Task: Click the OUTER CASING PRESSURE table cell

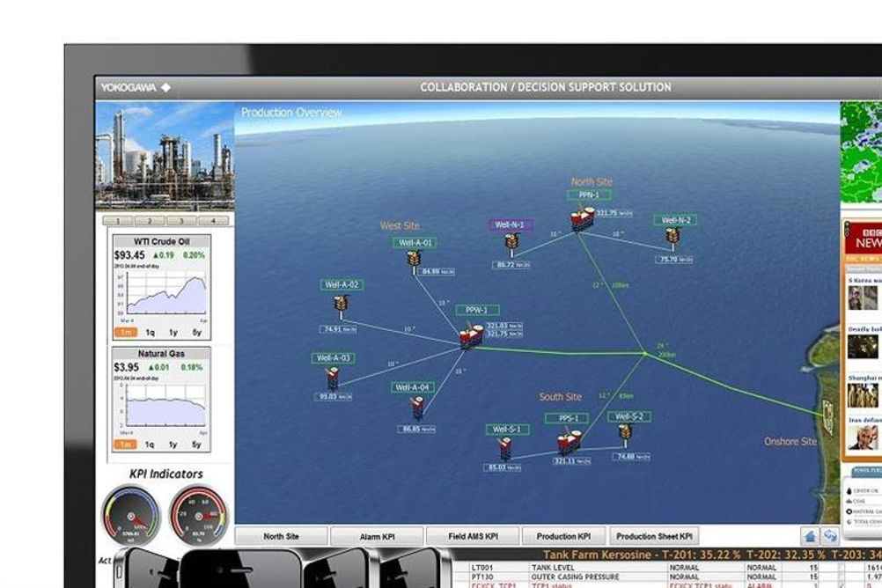Action: [x=575, y=577]
